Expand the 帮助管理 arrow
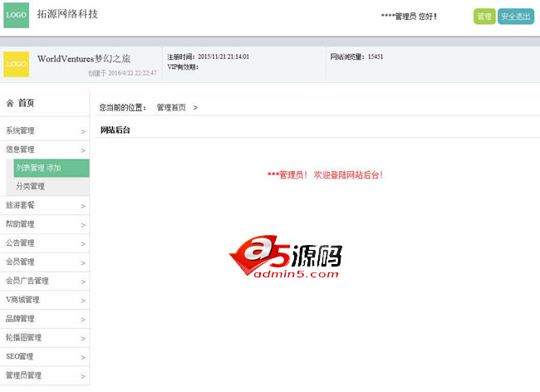The width and height of the screenshot is (540, 392). tap(83, 225)
